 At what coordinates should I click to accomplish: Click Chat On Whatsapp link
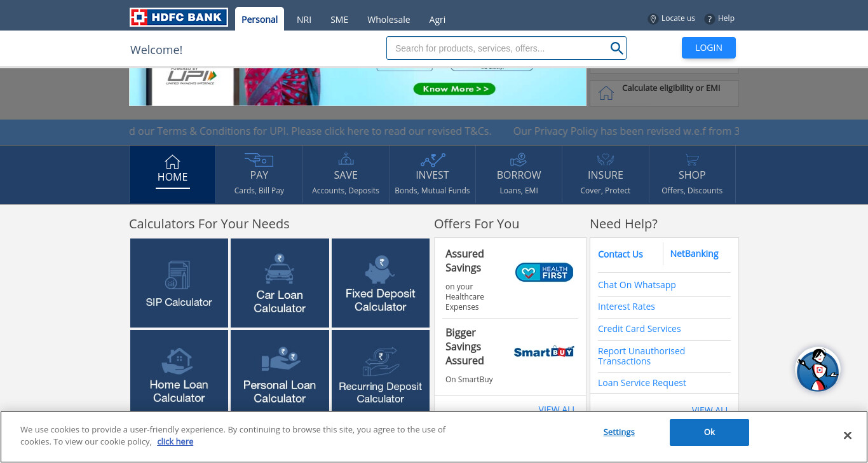(637, 285)
